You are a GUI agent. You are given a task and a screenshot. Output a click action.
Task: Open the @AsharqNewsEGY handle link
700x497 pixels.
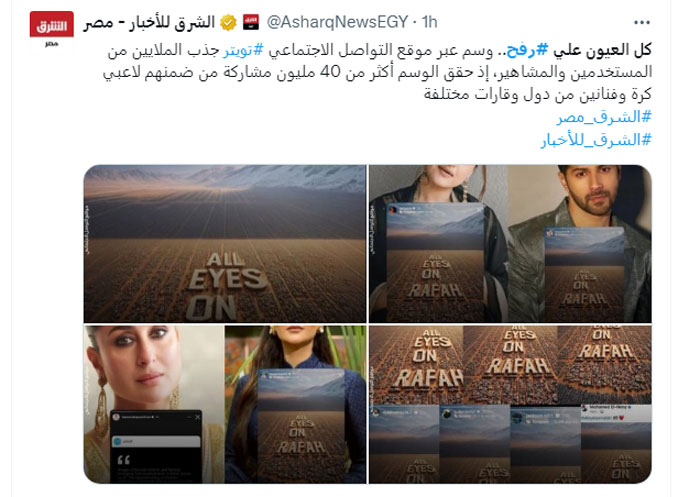point(338,22)
